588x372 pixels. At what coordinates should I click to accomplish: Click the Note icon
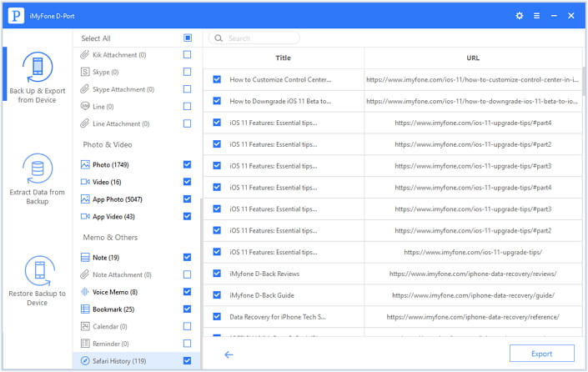click(x=85, y=257)
